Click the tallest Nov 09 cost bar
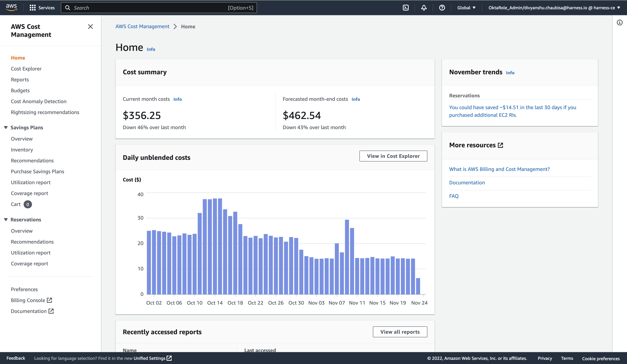 347,256
